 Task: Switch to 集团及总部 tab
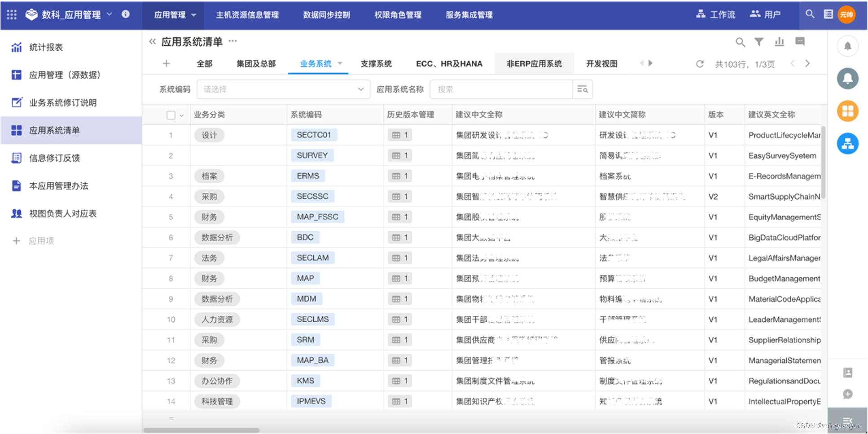pyautogui.click(x=256, y=64)
